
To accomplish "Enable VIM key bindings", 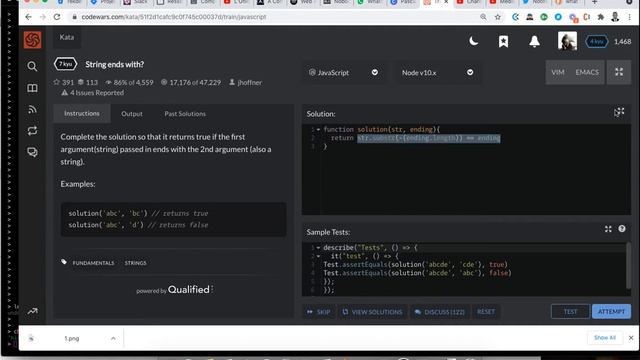I will (558, 72).
